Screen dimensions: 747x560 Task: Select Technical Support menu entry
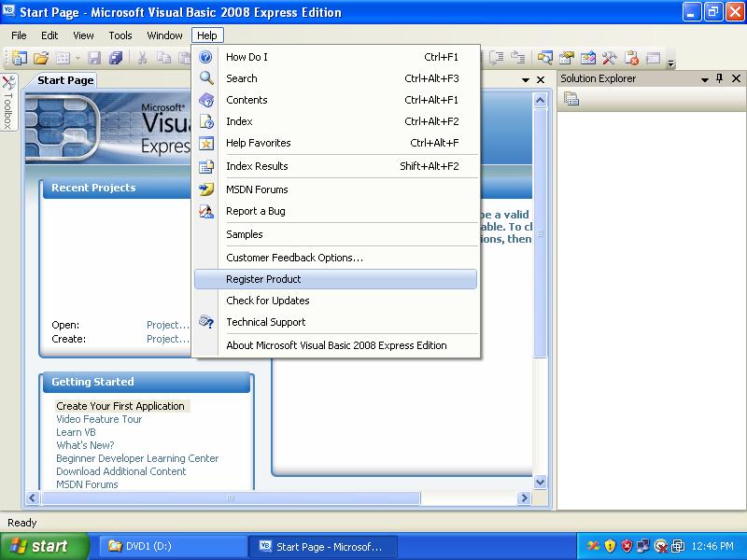point(335,322)
